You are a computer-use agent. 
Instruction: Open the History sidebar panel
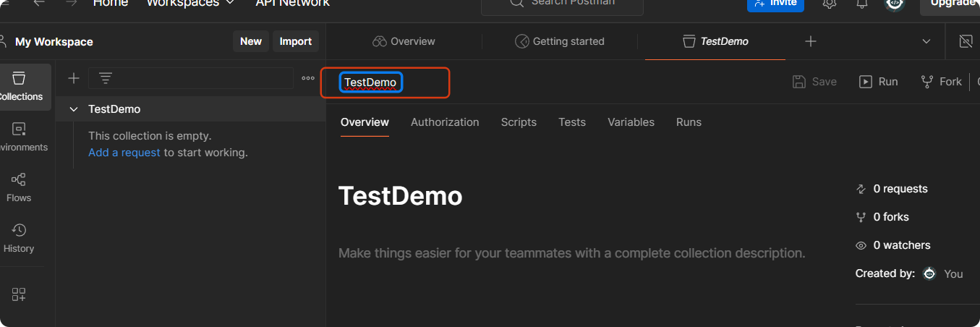(x=19, y=238)
